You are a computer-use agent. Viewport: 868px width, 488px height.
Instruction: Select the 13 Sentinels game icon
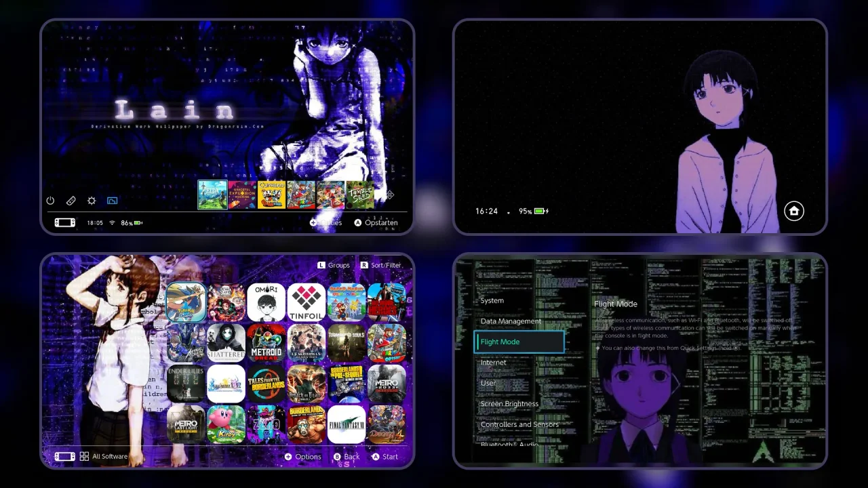point(307,343)
